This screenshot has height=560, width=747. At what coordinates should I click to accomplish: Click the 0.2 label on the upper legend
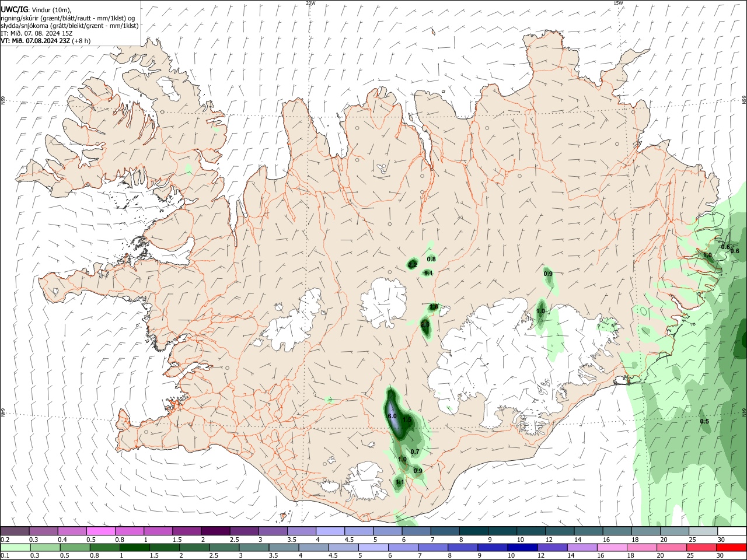click(x=5, y=540)
